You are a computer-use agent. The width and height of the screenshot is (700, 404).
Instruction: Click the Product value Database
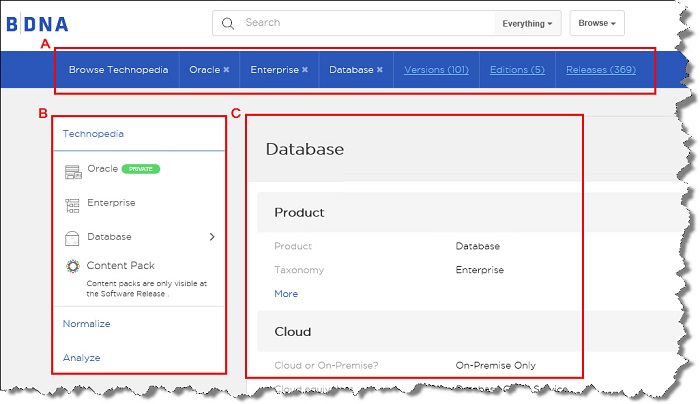click(478, 246)
